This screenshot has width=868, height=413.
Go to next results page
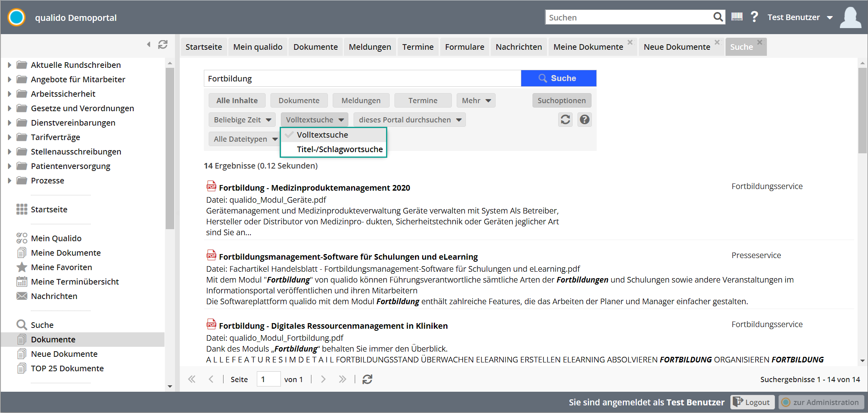pos(323,379)
